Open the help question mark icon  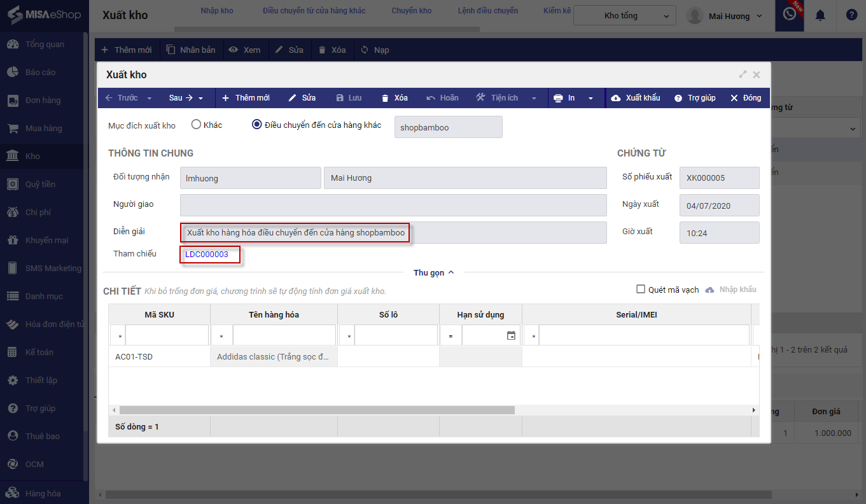(x=851, y=15)
